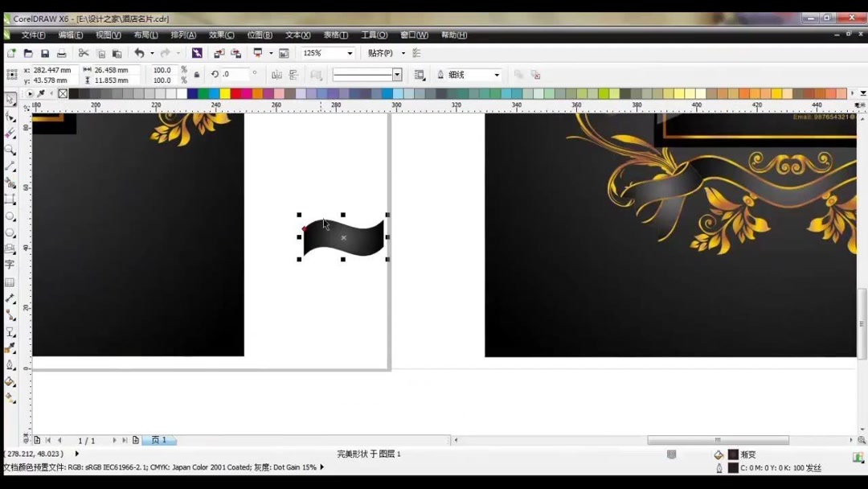Viewport: 868px width, 489px height.
Task: Mirror the selected object vertically
Action: click(x=293, y=73)
